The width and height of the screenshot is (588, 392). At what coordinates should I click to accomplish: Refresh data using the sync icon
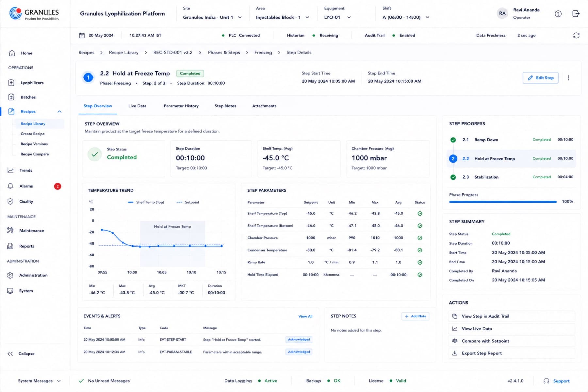576,35
